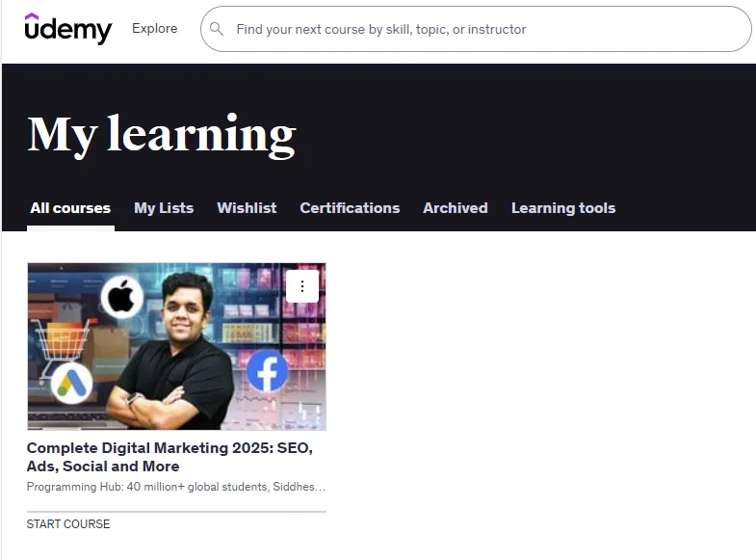Switch to the My Lists tab
756x560 pixels.
click(x=164, y=208)
